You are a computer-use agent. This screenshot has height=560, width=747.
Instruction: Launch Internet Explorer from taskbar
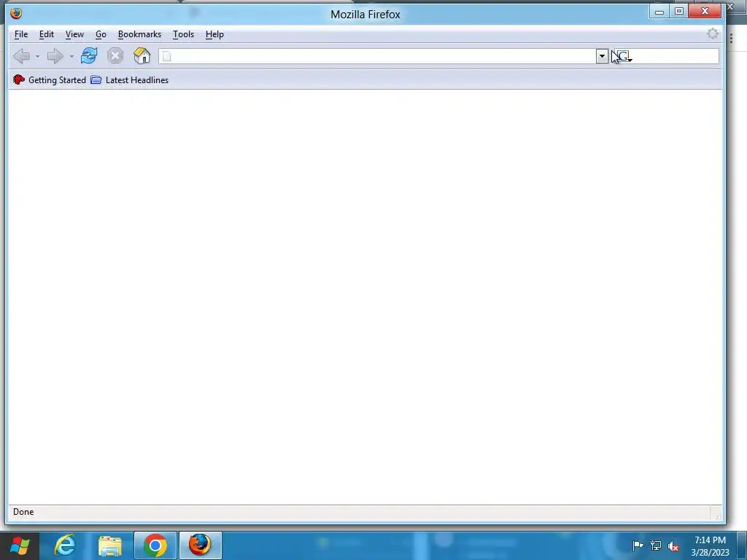tap(65, 545)
